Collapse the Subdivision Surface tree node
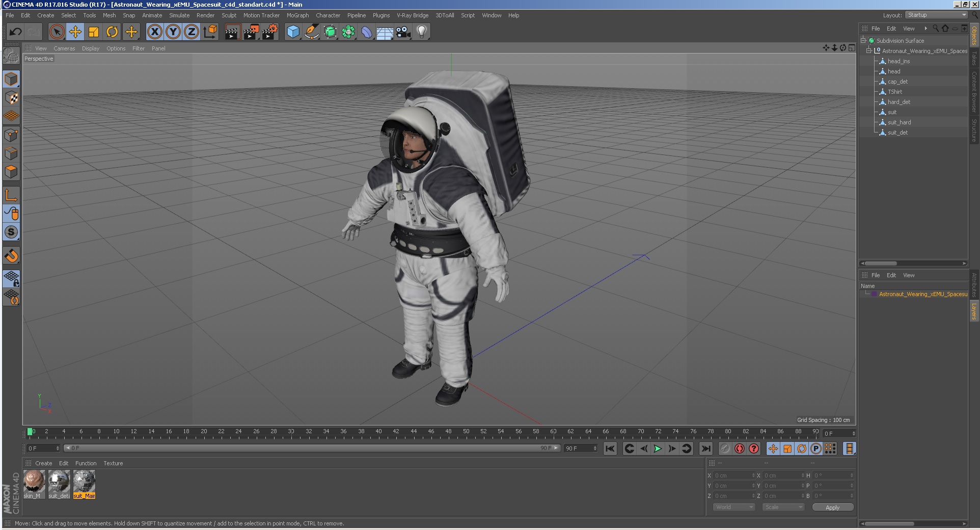The height and width of the screenshot is (530, 980). 863,40
